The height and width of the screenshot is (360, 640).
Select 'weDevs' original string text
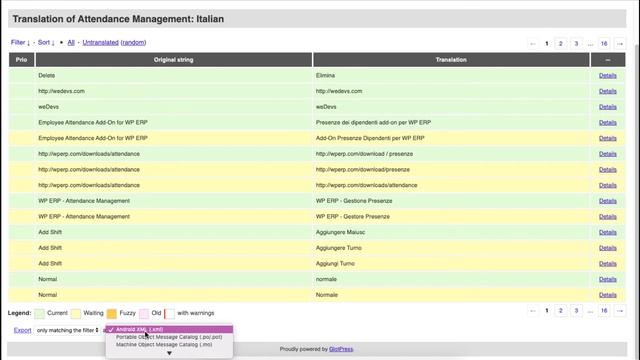click(49, 107)
